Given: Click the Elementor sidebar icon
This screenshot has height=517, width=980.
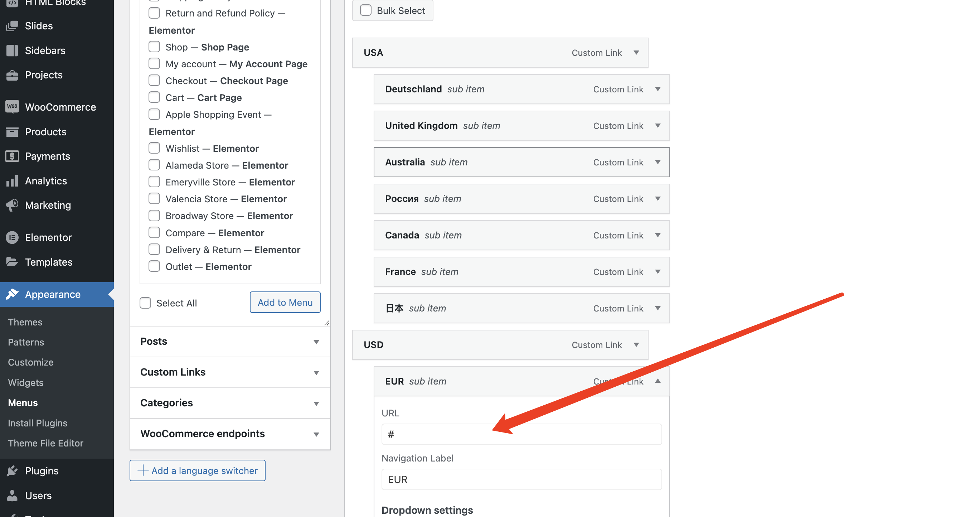Looking at the screenshot, I should pos(12,237).
